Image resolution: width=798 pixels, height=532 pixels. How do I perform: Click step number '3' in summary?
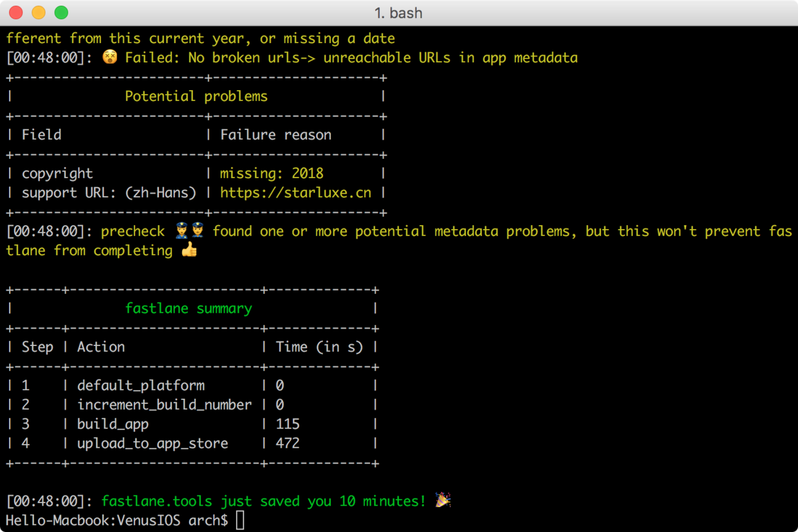click(26, 424)
